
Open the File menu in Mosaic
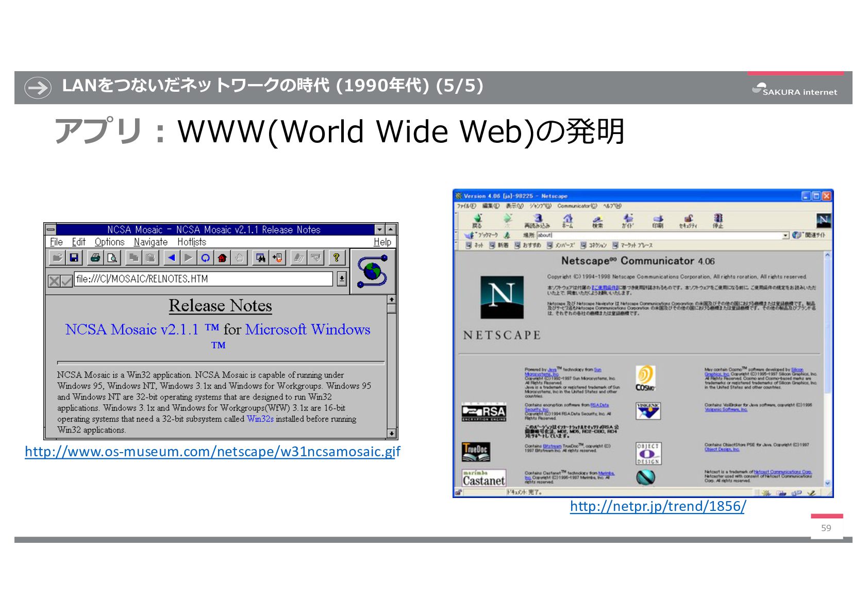tap(56, 242)
